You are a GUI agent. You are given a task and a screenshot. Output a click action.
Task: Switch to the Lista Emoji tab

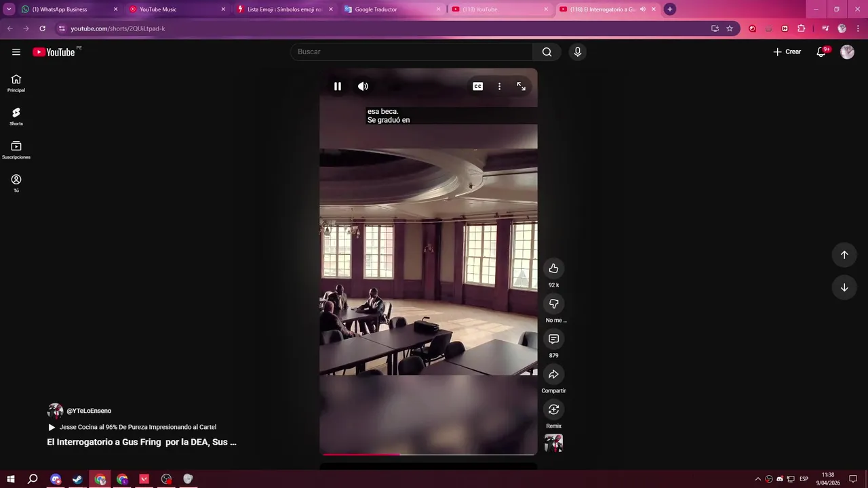tap(285, 9)
